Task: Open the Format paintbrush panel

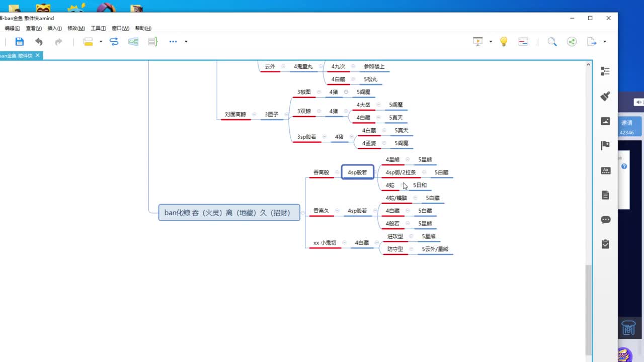Action: point(605,96)
